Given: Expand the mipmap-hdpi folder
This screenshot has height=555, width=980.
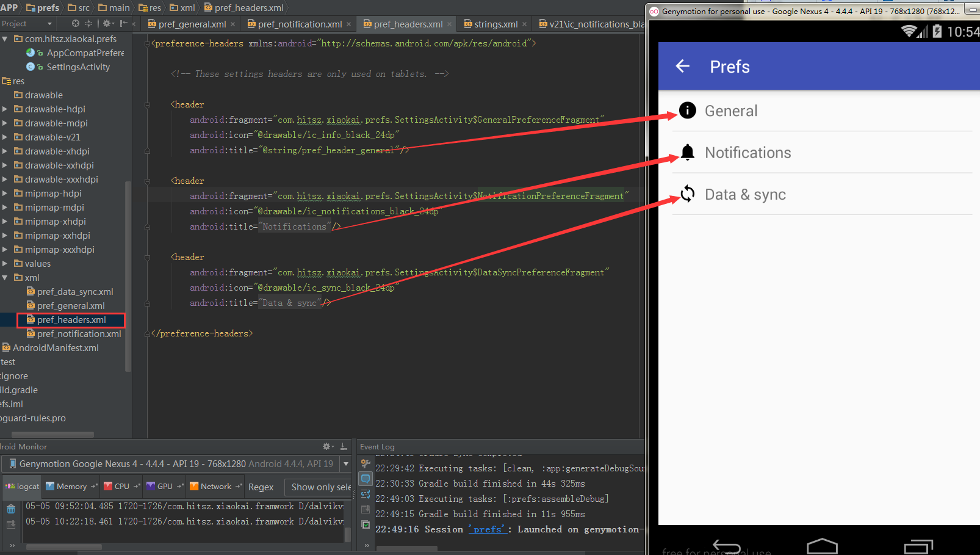Looking at the screenshot, I should point(5,193).
